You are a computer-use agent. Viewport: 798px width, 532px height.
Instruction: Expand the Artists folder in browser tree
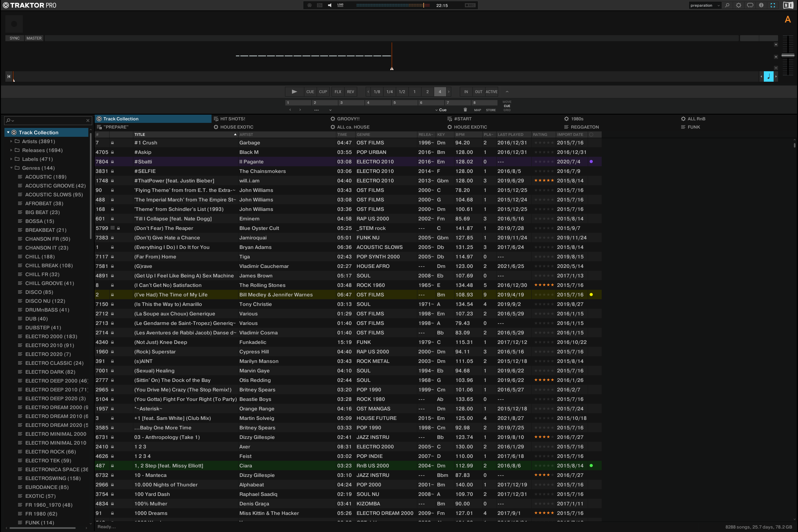(11, 141)
